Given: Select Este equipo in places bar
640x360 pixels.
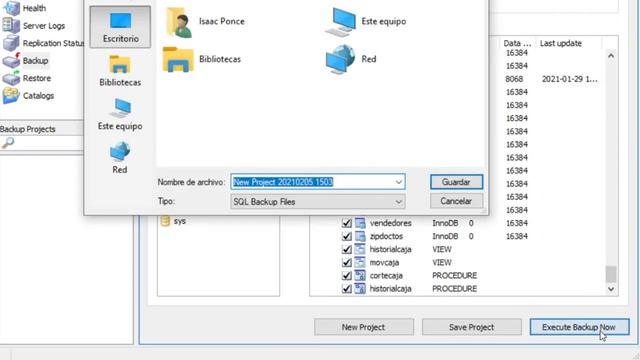Looking at the screenshot, I should [120, 115].
